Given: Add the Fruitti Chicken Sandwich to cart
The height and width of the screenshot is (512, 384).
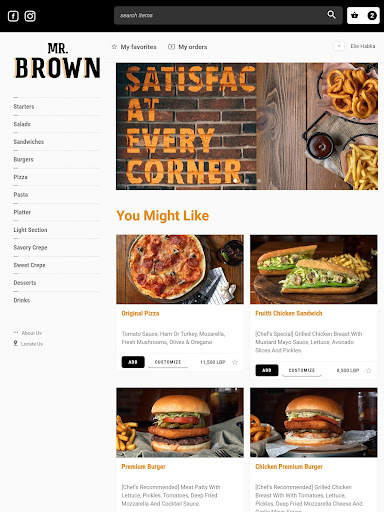Looking at the screenshot, I should pos(267,370).
